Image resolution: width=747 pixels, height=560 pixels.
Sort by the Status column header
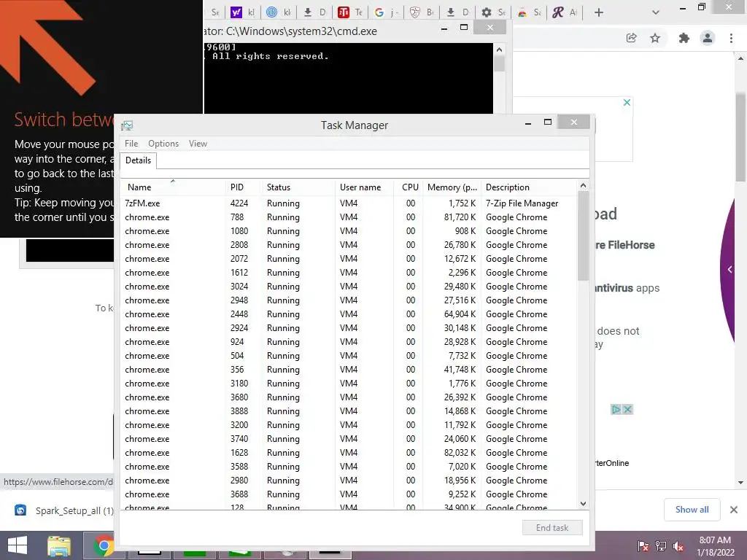298,187
